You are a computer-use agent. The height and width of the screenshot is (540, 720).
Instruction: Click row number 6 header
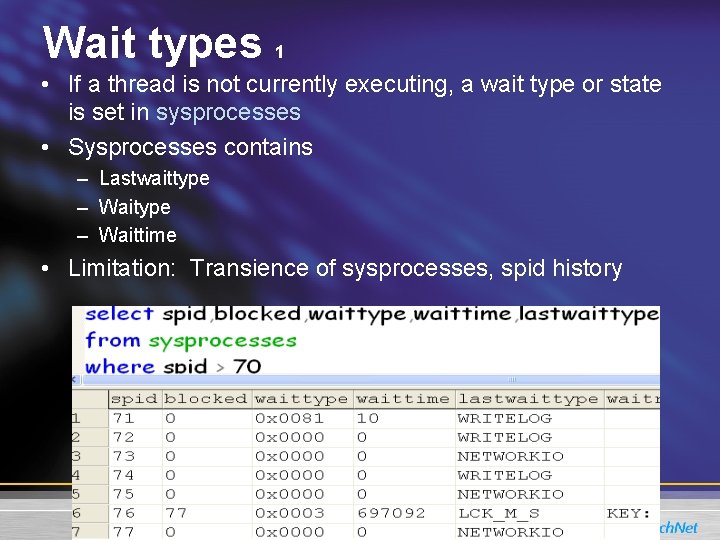(90, 513)
